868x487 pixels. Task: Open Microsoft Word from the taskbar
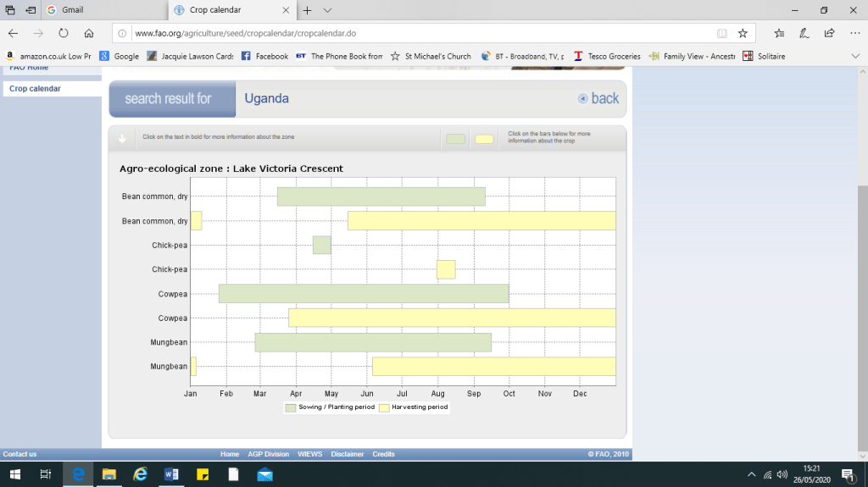[172, 474]
